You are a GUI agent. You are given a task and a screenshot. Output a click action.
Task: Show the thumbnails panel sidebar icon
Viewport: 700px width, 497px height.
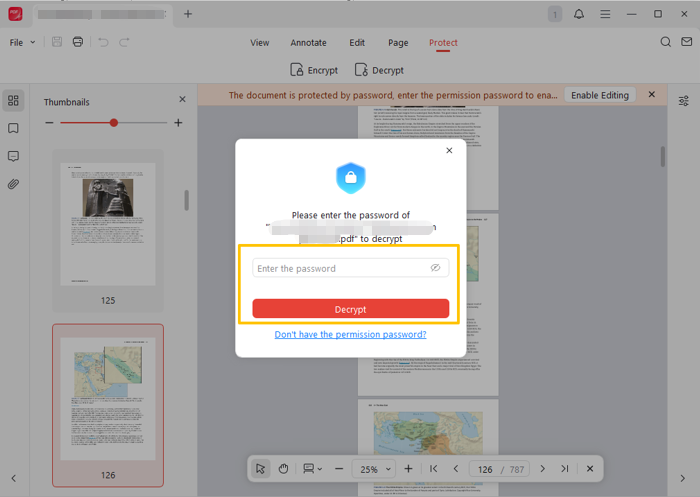tap(13, 100)
